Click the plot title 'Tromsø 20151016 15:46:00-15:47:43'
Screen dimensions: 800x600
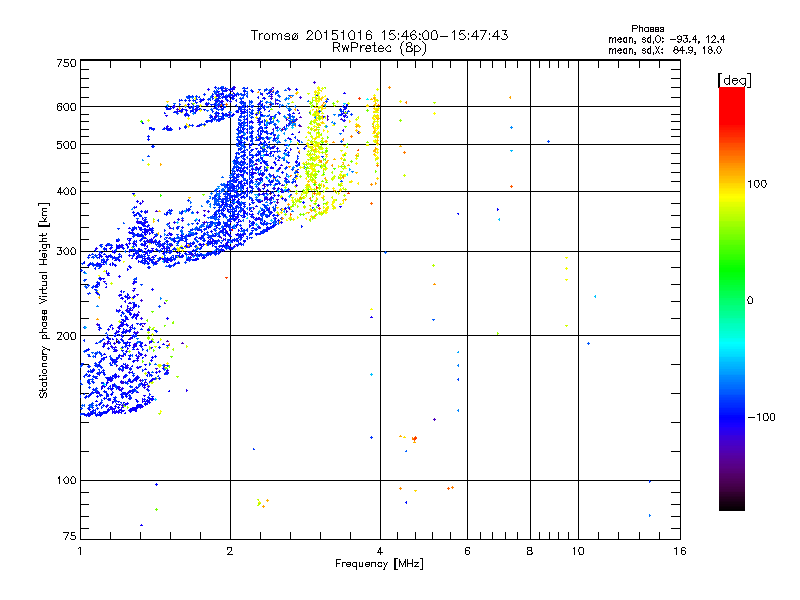(x=379, y=35)
